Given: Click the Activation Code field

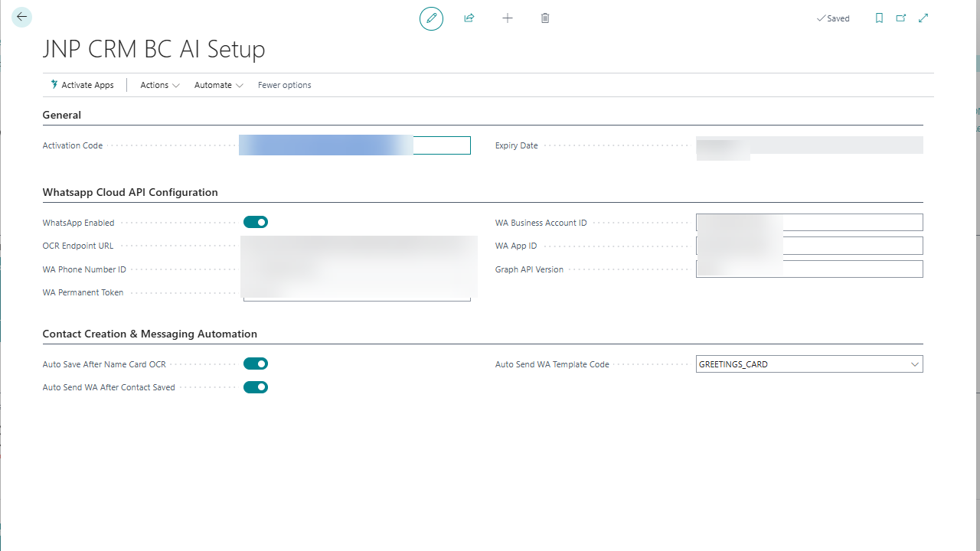Looking at the screenshot, I should pos(354,145).
